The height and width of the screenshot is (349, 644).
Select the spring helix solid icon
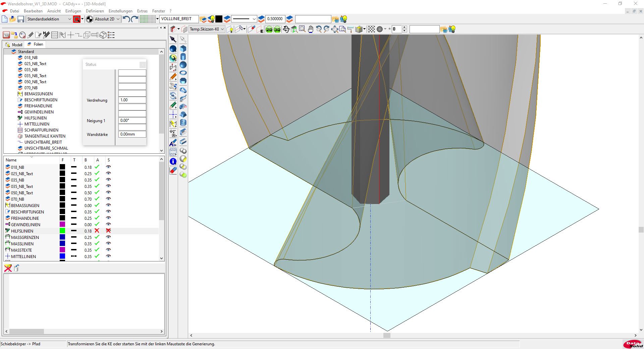click(183, 123)
